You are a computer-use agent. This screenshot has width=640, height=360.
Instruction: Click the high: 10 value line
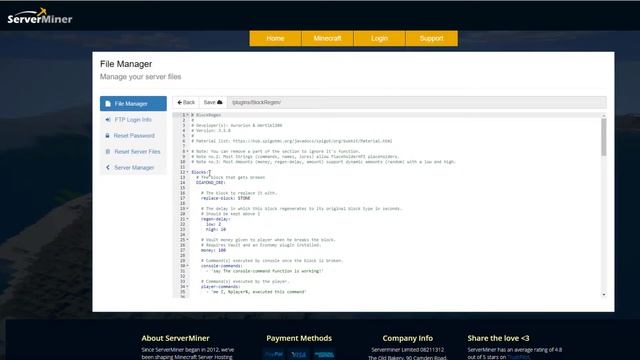[216, 229]
